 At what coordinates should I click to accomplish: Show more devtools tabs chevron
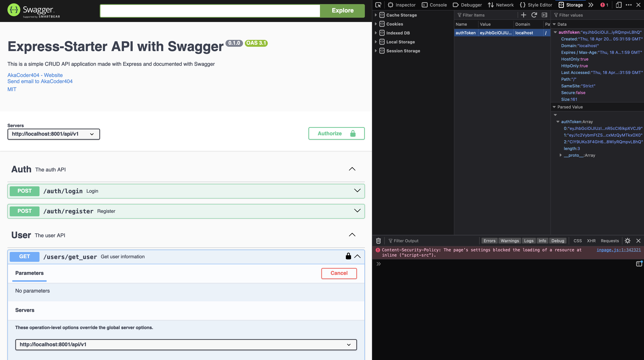tap(591, 5)
